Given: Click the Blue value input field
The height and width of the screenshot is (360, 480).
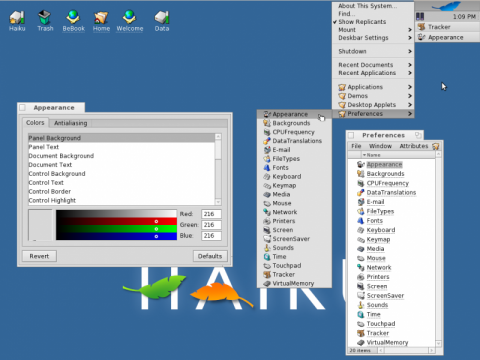Looking at the screenshot, I should [x=211, y=236].
